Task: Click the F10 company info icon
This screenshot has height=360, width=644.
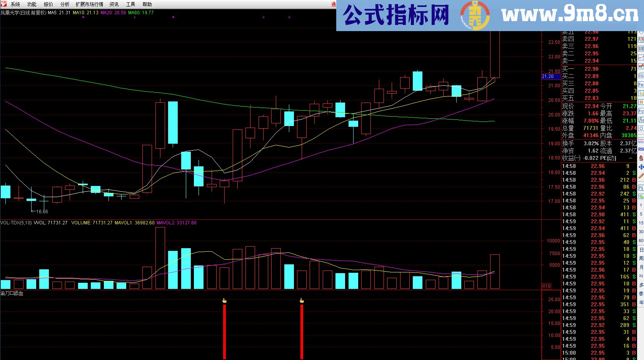Action: 641,84
